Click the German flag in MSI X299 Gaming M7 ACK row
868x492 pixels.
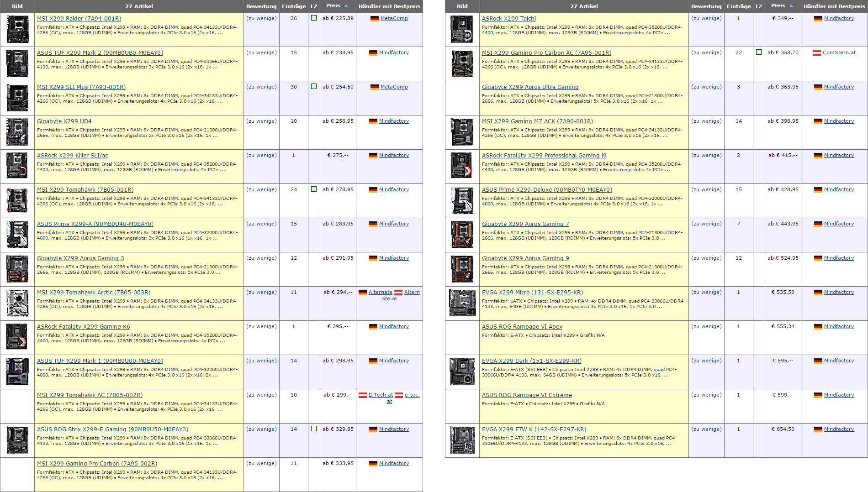click(x=818, y=121)
